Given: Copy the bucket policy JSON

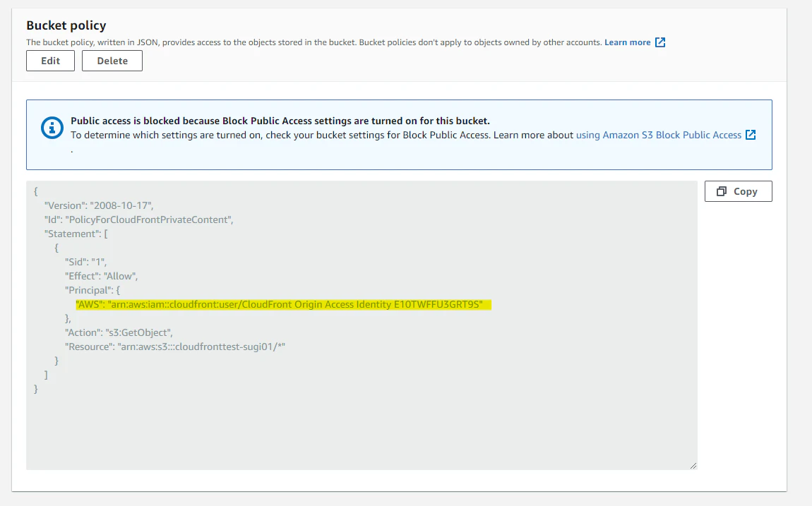Looking at the screenshot, I should [x=738, y=191].
